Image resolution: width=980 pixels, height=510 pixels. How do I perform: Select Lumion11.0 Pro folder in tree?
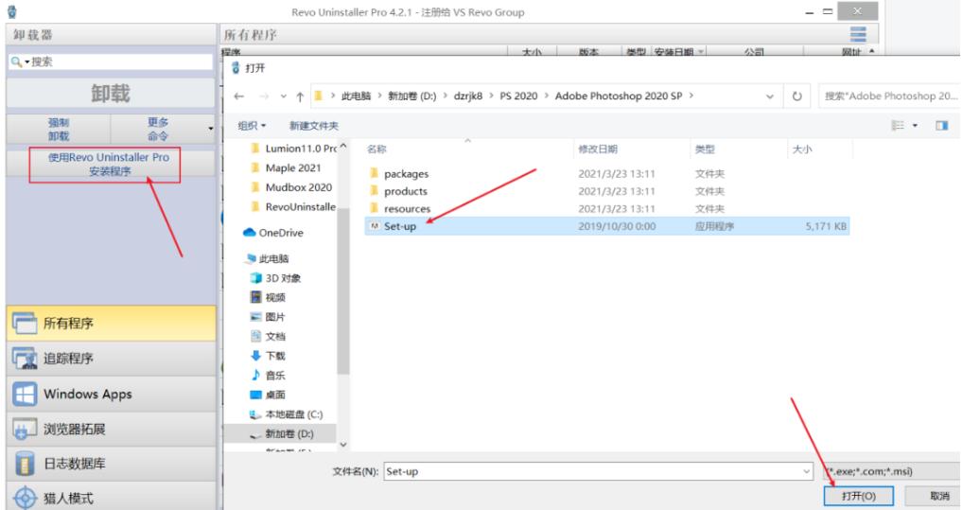point(293,149)
